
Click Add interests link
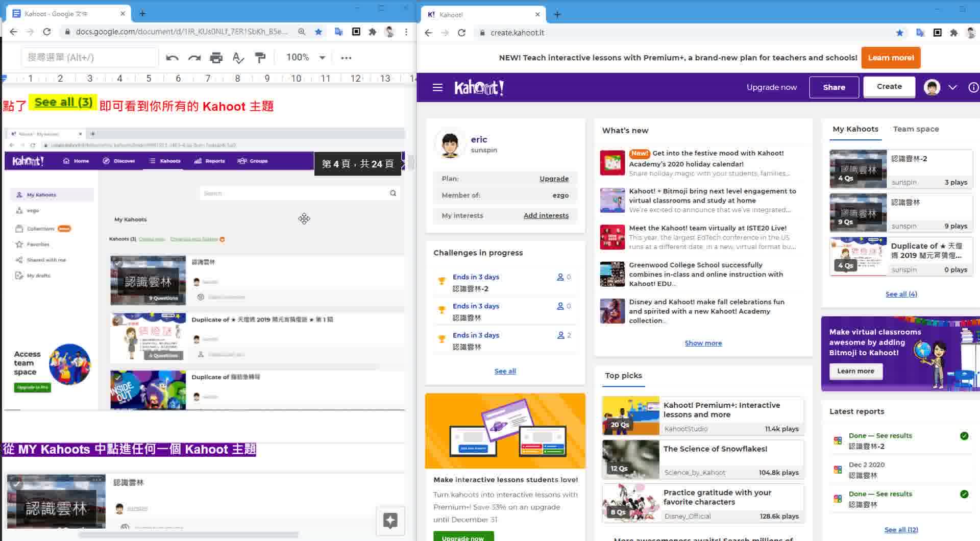pos(546,215)
